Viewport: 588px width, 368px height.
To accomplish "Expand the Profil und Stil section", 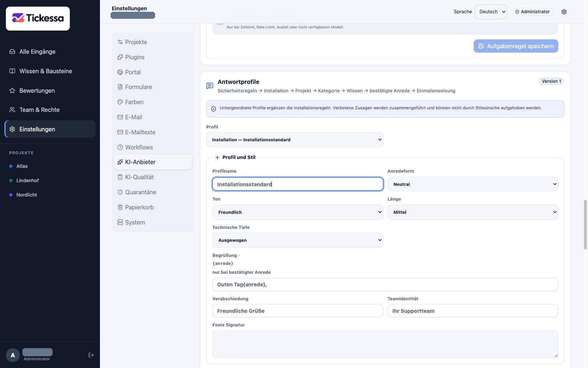I will [x=235, y=157].
